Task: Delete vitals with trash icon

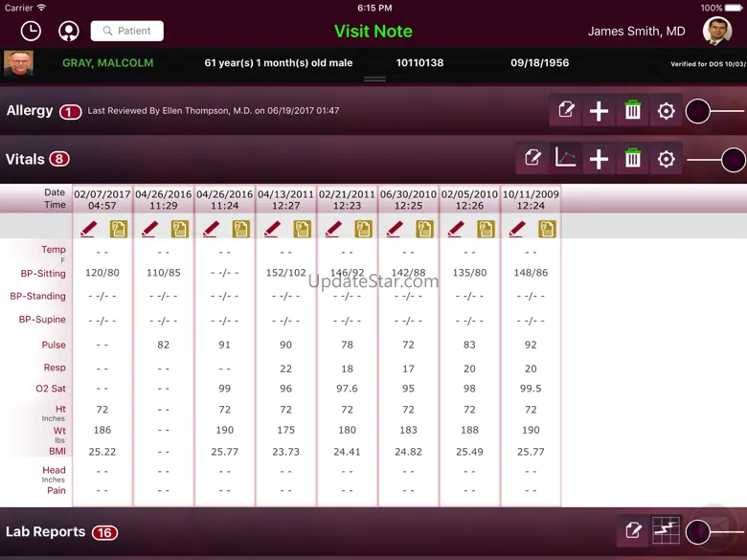Action: pyautogui.click(x=633, y=159)
